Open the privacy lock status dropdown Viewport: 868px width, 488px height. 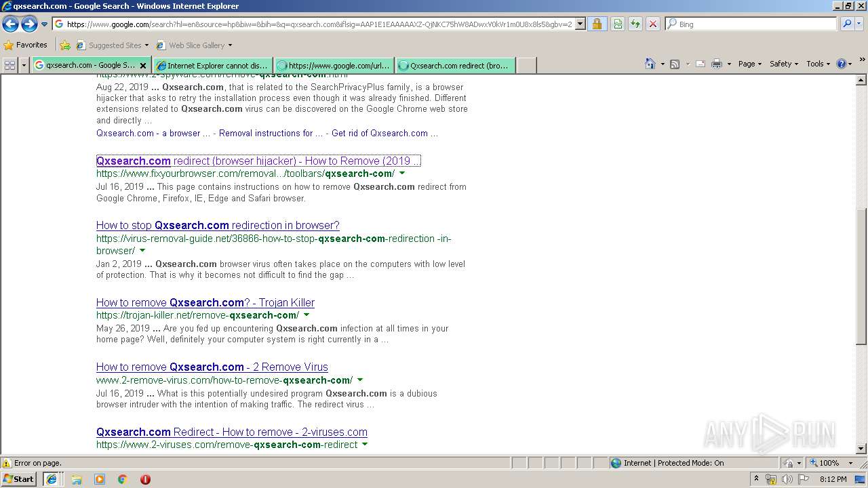[791, 463]
